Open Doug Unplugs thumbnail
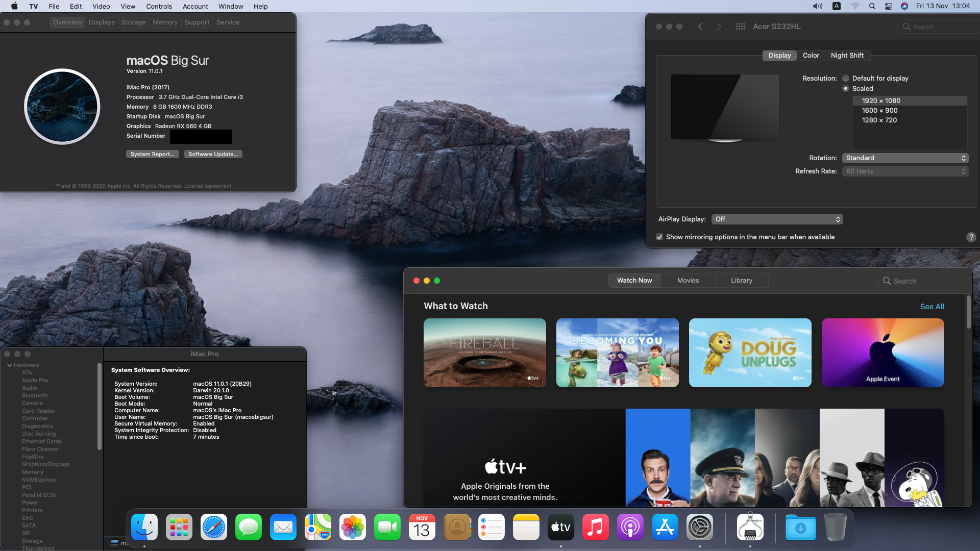980x551 pixels. pos(750,353)
